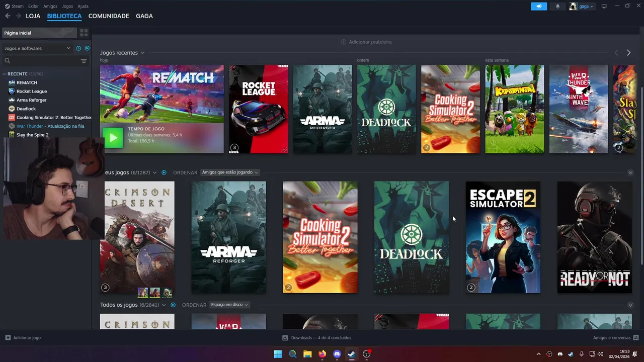Open Espaço em disco sort dropdown
The height and width of the screenshot is (362, 644).
click(229, 305)
